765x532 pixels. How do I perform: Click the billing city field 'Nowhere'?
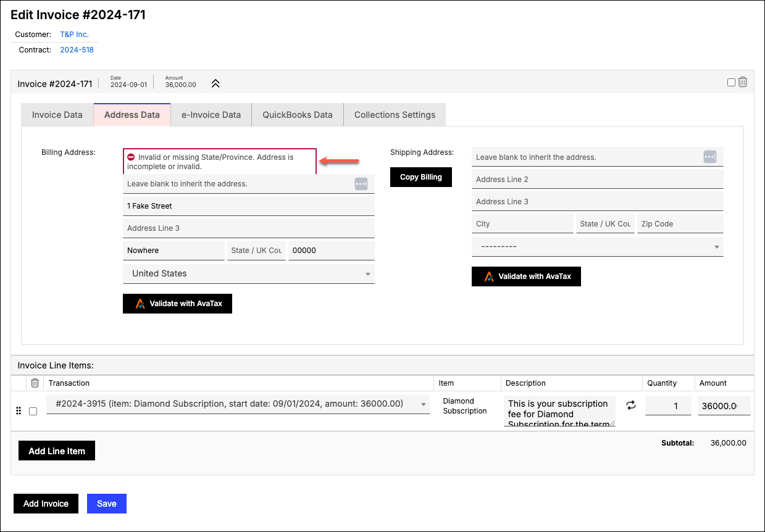(x=173, y=251)
